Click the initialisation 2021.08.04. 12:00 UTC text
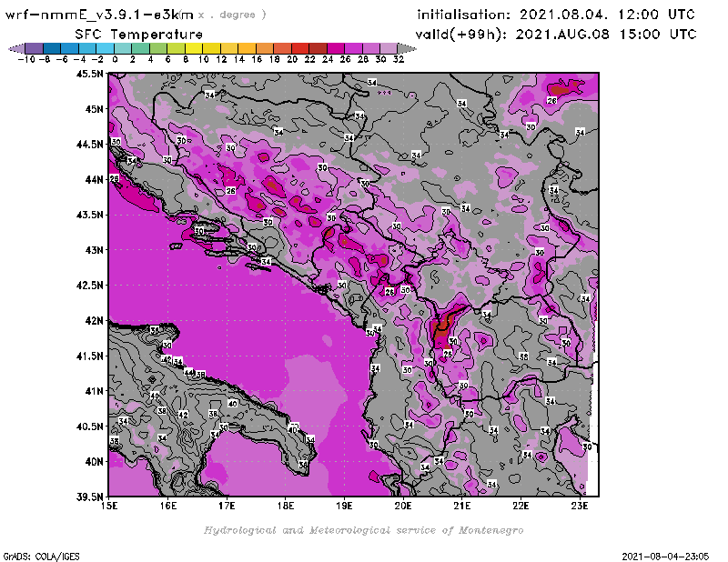The image size is (728, 562). (x=555, y=15)
